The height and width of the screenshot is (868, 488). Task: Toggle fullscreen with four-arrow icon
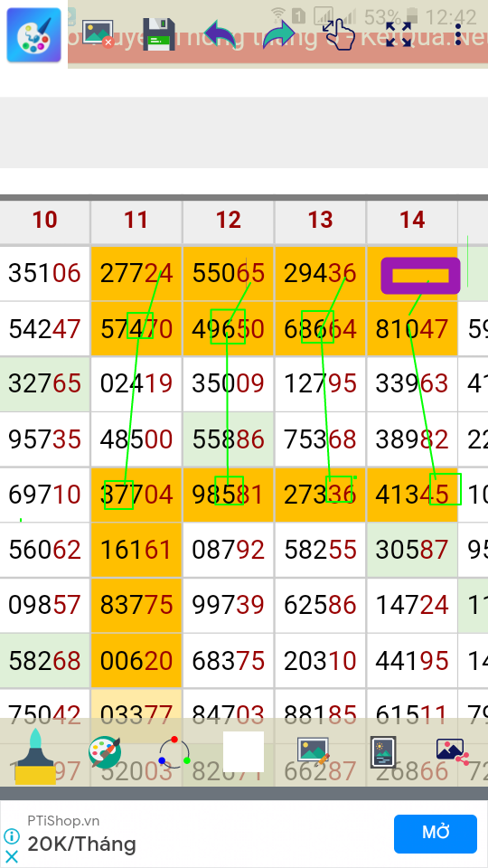399,34
